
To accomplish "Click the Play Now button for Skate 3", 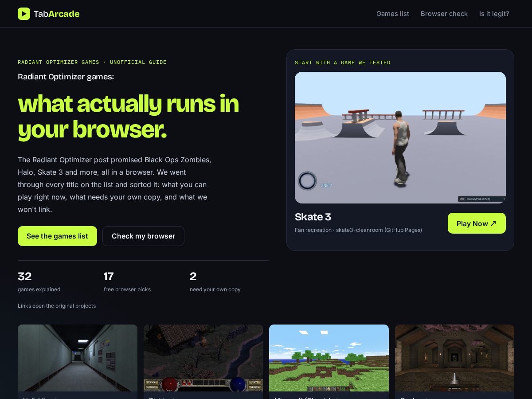I will click(477, 223).
